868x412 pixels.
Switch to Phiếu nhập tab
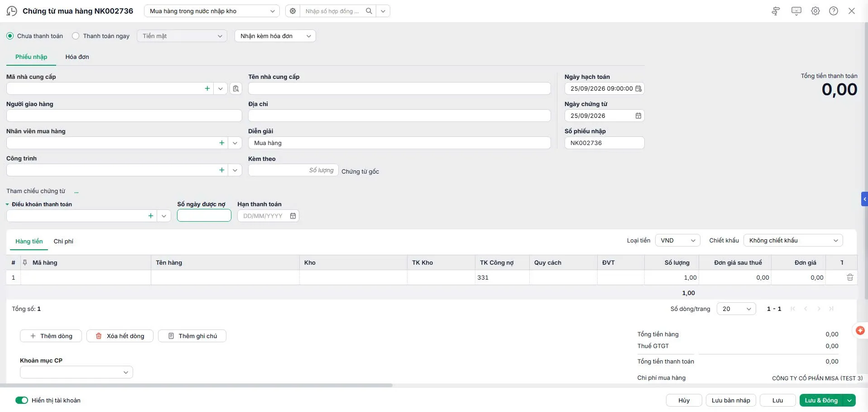pos(31,57)
